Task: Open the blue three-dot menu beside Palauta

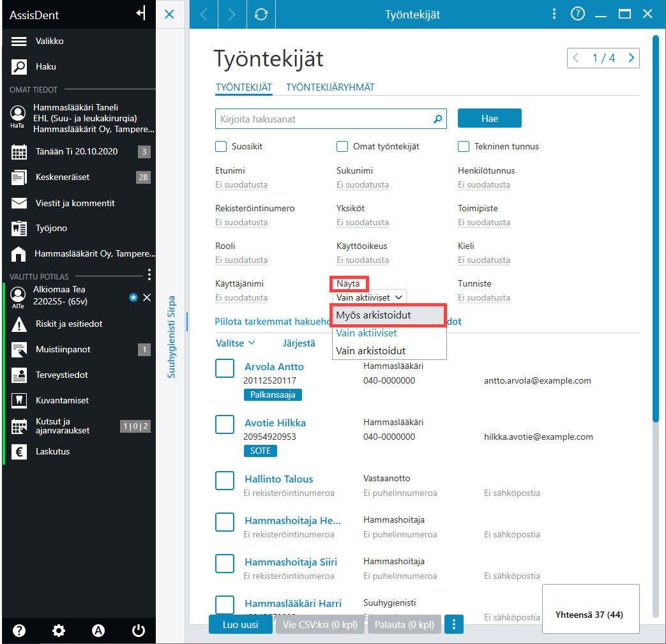Action: [453, 624]
